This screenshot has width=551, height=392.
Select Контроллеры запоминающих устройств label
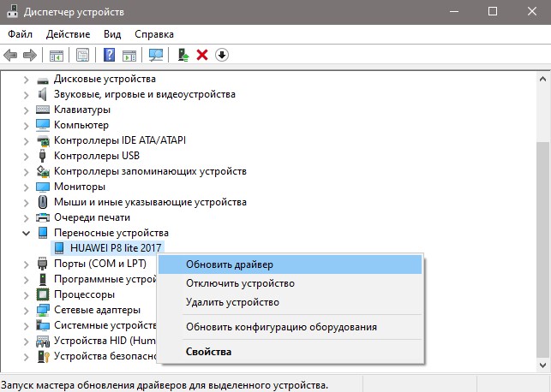[x=150, y=171]
